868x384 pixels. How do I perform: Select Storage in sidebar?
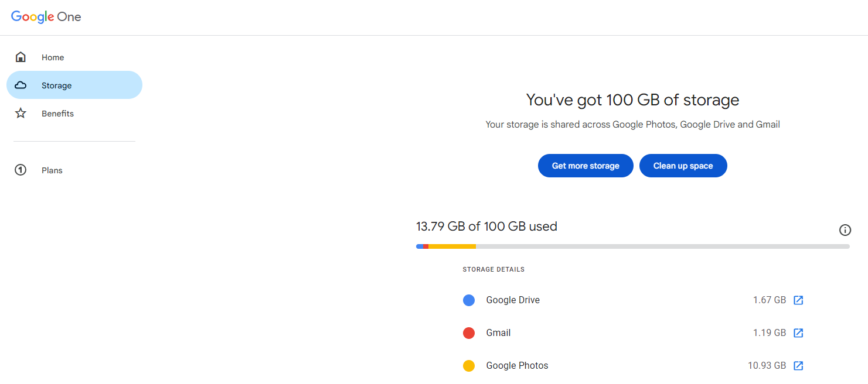(x=74, y=85)
